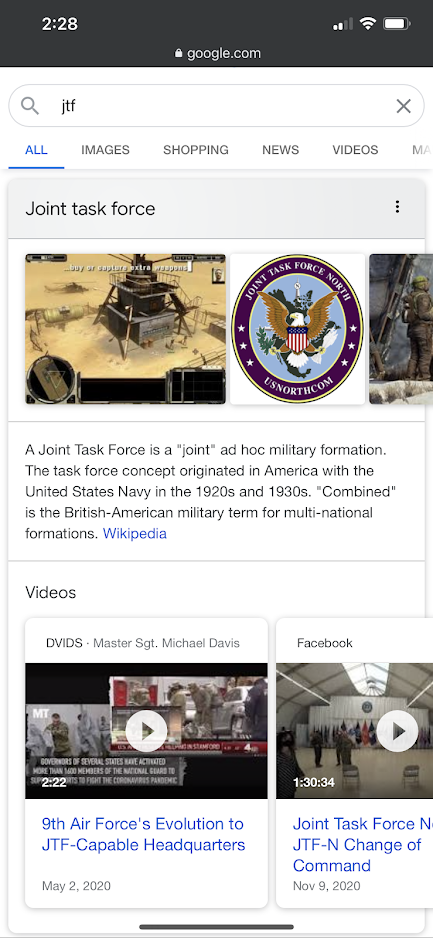The image size is (433, 938).
Task: Switch to the Images tab
Action: tap(105, 150)
